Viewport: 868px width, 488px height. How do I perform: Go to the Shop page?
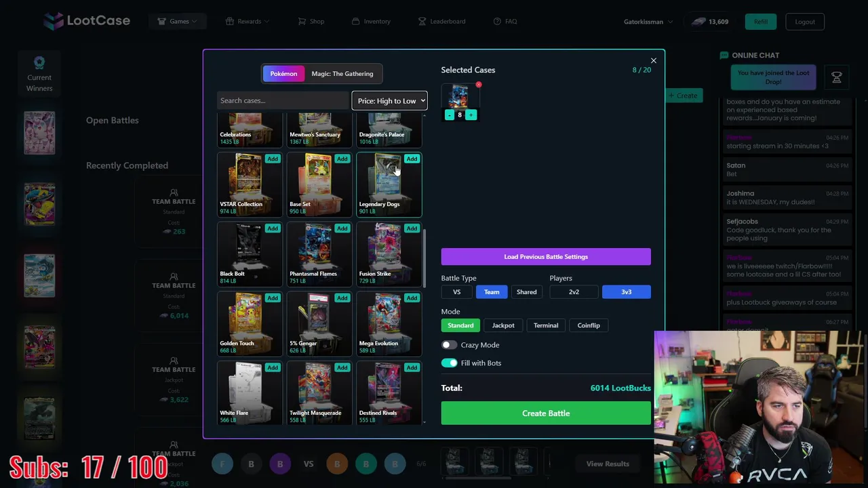(x=311, y=22)
